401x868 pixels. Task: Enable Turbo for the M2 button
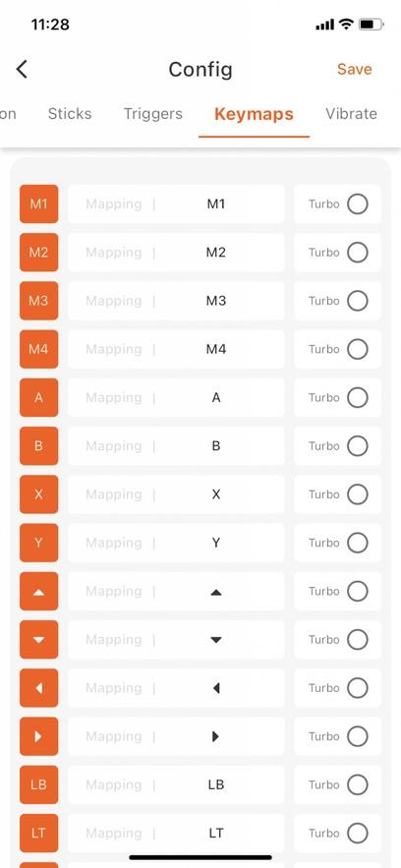click(358, 253)
